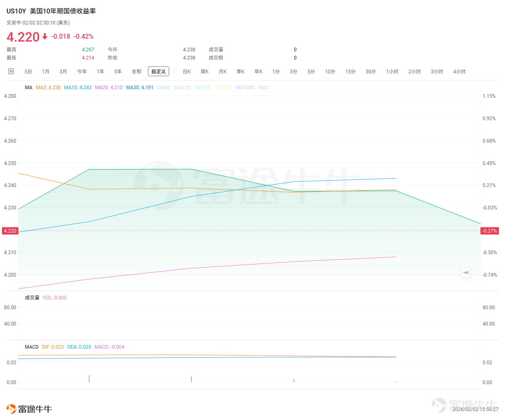The width and height of the screenshot is (505, 420).
Task: Select the 15分 minute interval
Action: (x=351, y=72)
